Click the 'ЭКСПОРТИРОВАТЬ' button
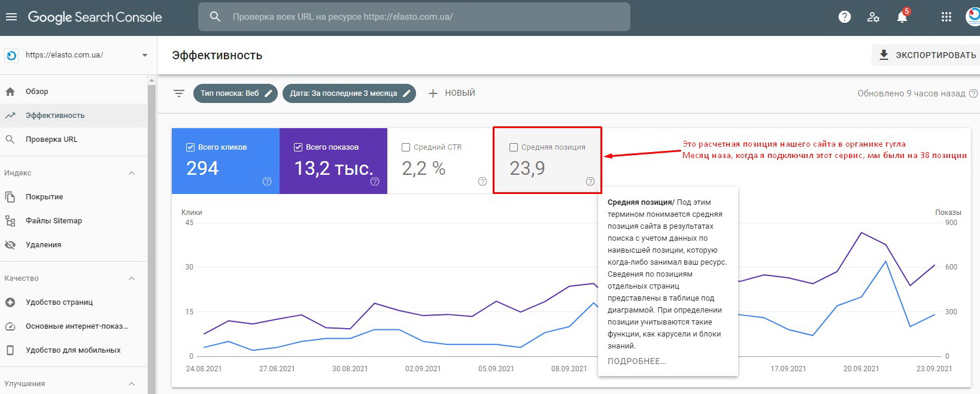Screen dimensions: 980x394 926,55
